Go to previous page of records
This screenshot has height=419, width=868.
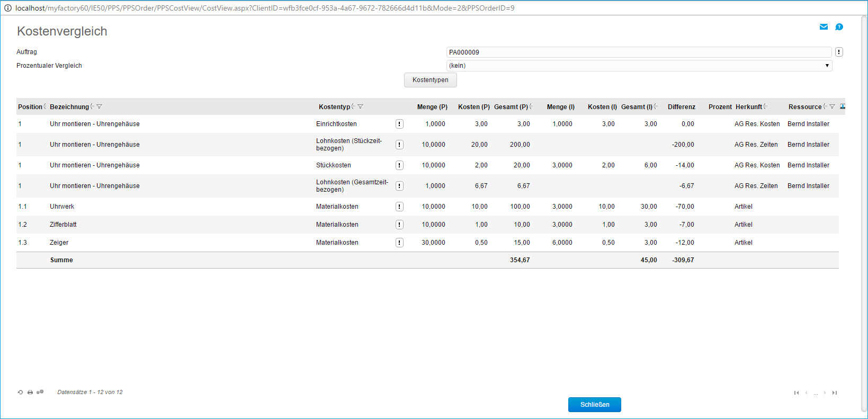click(807, 393)
